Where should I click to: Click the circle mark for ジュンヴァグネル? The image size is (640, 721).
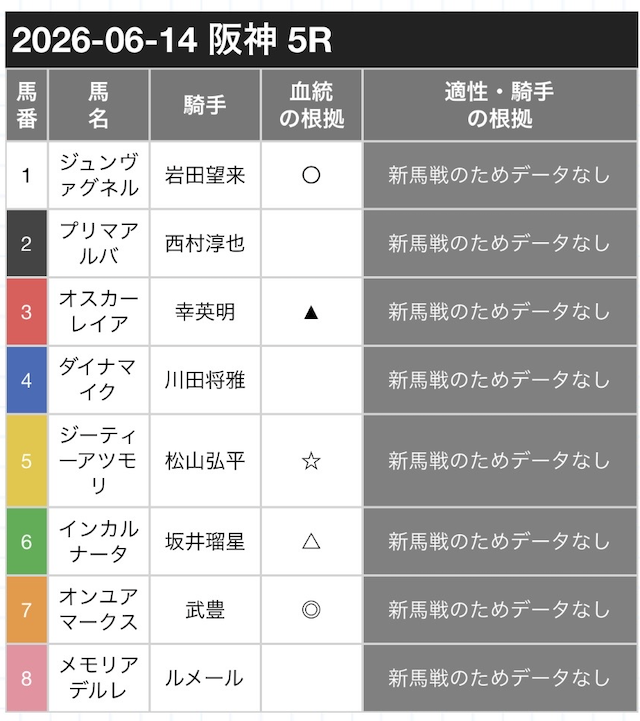pyautogui.click(x=311, y=175)
